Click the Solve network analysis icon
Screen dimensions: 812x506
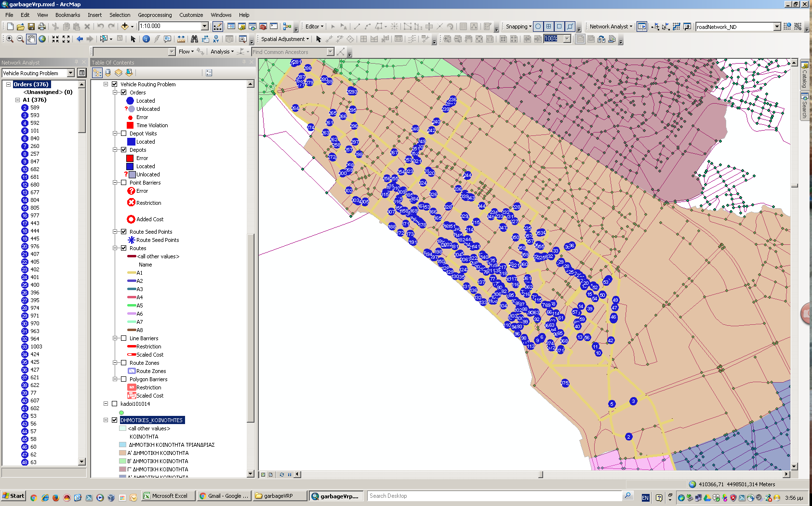(677, 27)
